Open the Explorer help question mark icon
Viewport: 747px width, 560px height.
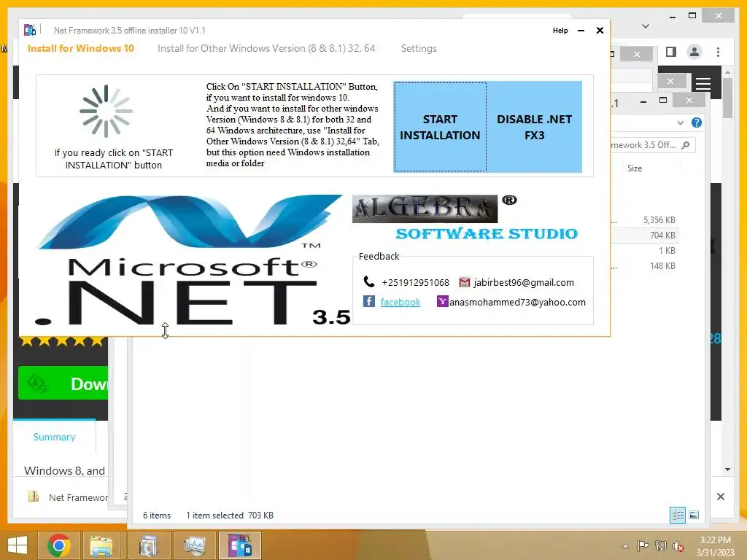[x=697, y=122]
